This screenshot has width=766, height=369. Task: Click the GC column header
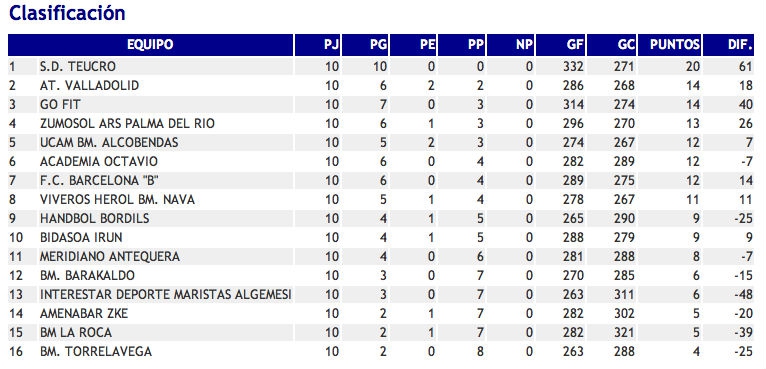point(612,45)
